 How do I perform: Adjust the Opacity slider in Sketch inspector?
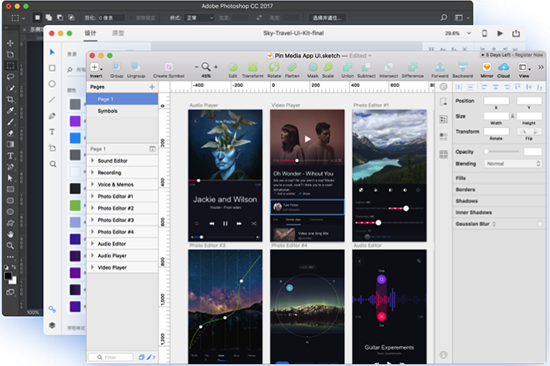coord(502,152)
